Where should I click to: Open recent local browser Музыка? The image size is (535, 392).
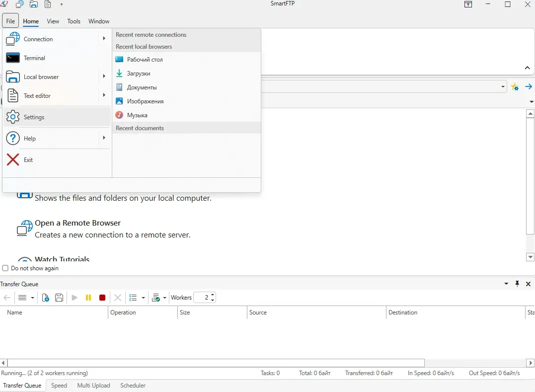[x=186, y=115]
